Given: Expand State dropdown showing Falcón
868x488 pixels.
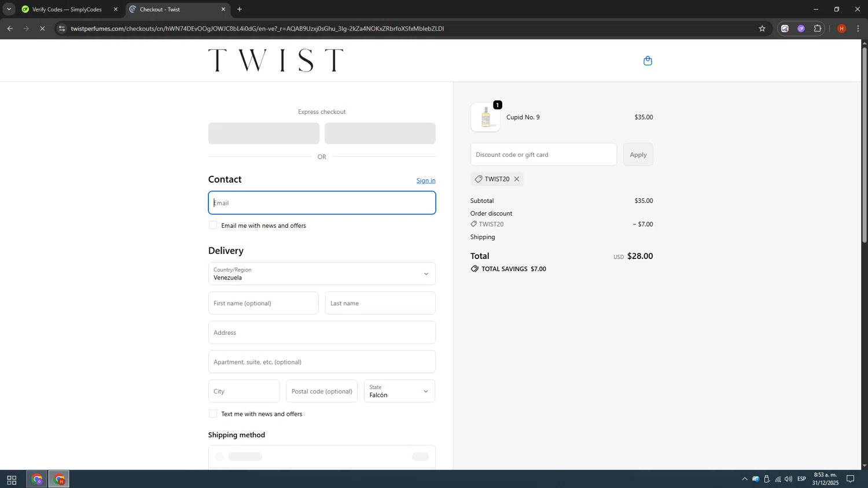Looking at the screenshot, I should point(399,391).
